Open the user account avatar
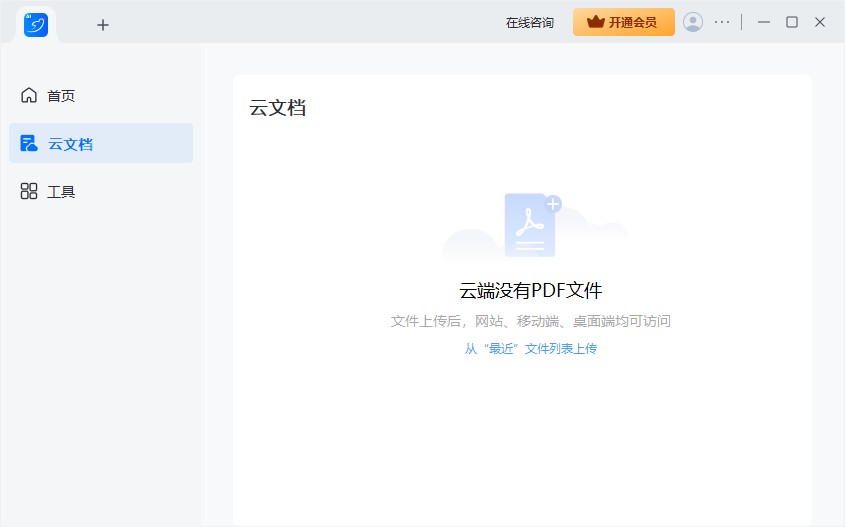 pos(692,22)
